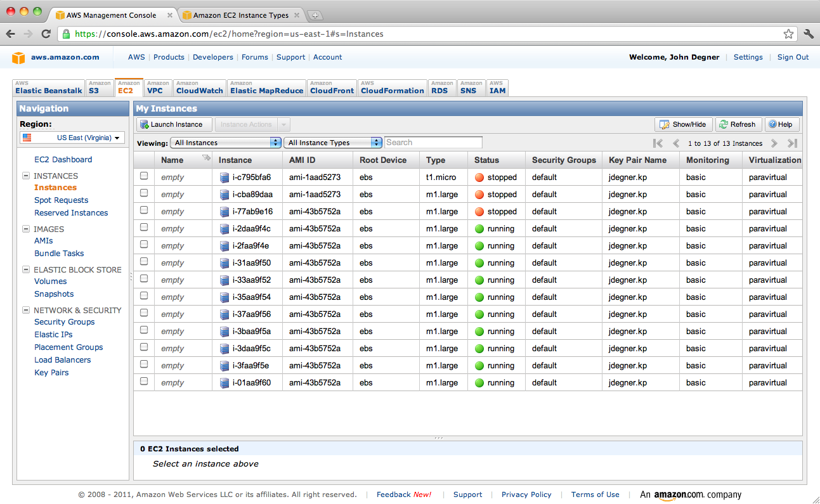
Task: Open Volumes in the navigation
Action: pyautogui.click(x=50, y=281)
